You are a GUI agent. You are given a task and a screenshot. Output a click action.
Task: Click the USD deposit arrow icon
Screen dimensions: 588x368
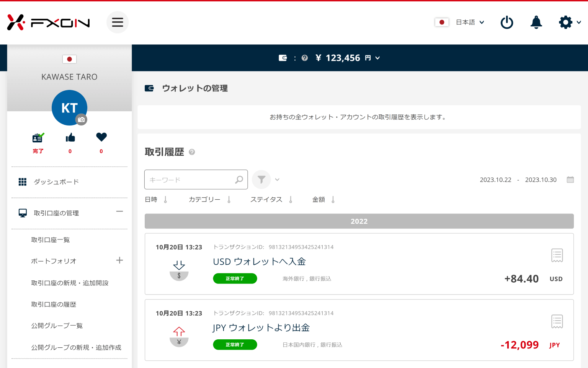click(179, 270)
